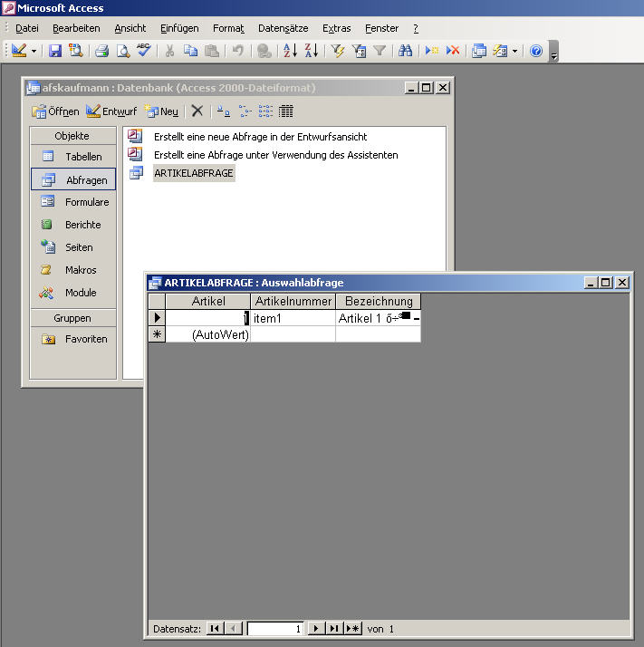Click the Objekte group header

click(73, 136)
